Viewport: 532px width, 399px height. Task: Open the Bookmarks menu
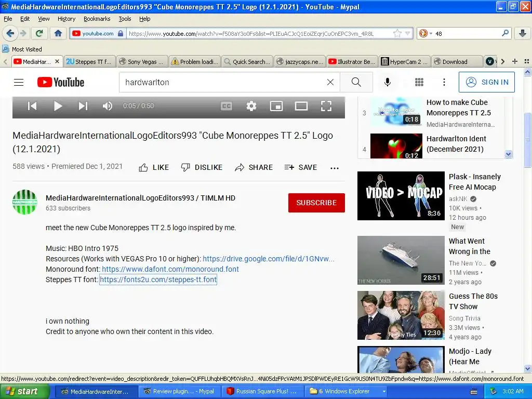(x=97, y=19)
